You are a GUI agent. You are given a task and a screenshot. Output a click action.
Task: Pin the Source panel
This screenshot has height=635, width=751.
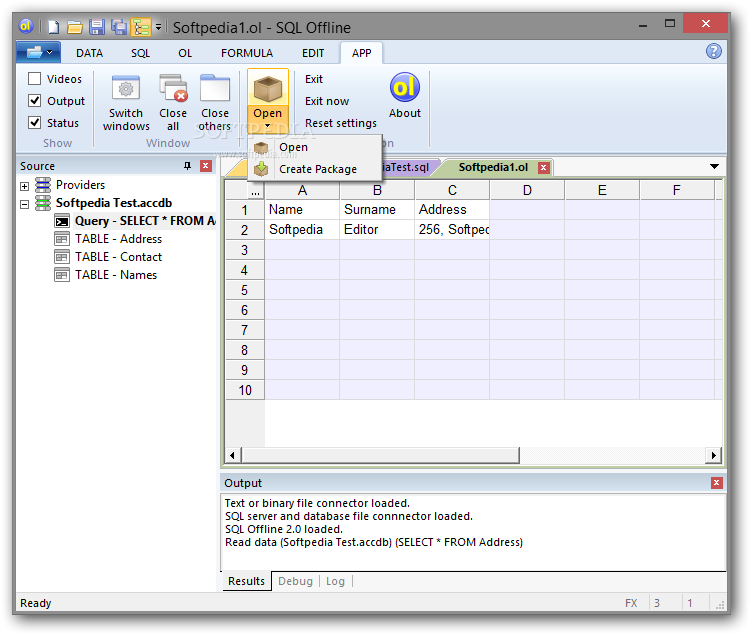click(187, 166)
